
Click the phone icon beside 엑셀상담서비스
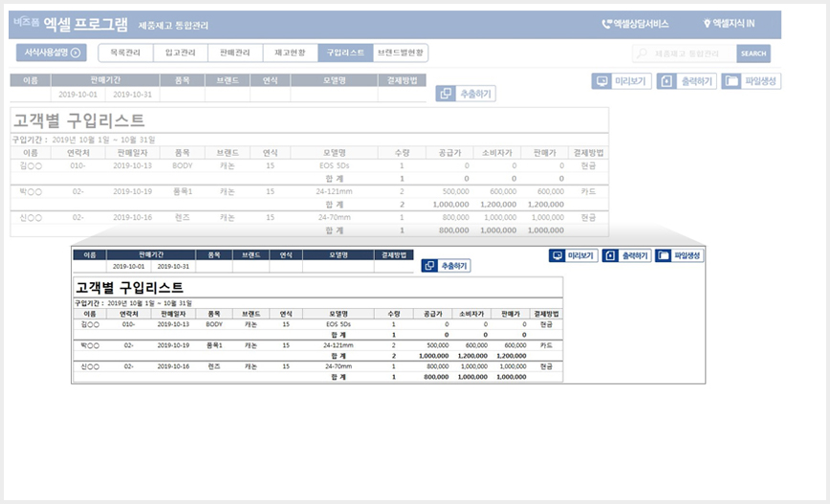point(606,24)
